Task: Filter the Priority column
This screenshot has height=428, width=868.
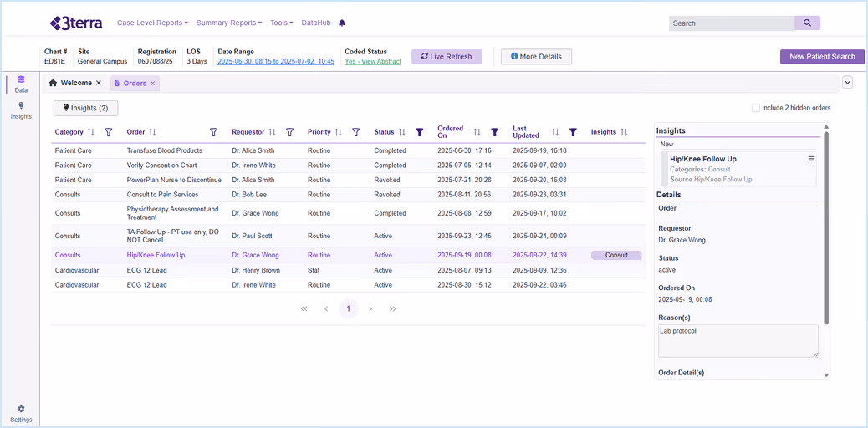Action: coord(356,132)
